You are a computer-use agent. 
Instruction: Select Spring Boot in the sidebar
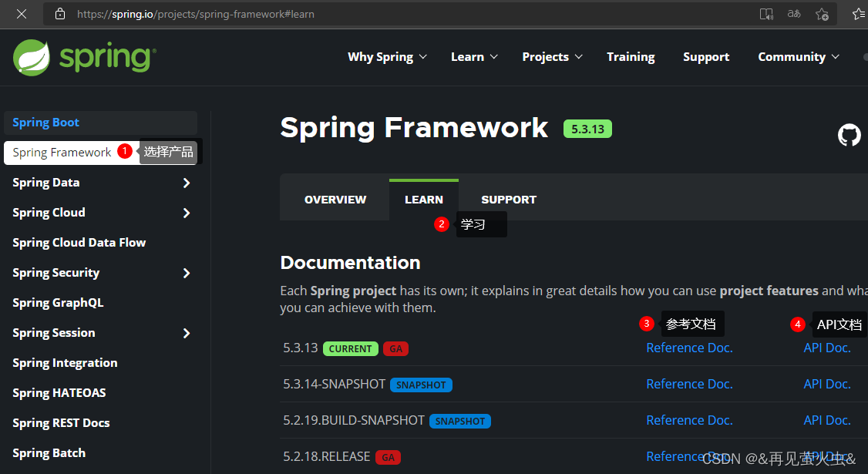45,122
